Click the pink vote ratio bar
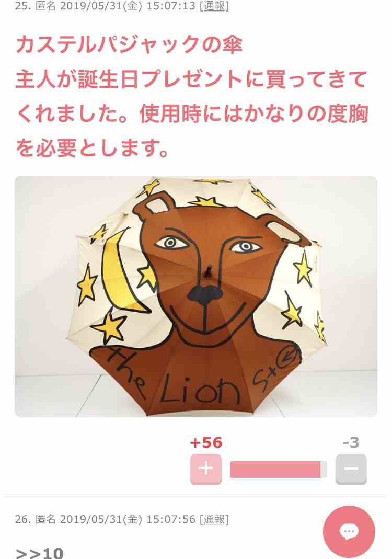The height and width of the screenshot is (559, 392). [x=275, y=469]
